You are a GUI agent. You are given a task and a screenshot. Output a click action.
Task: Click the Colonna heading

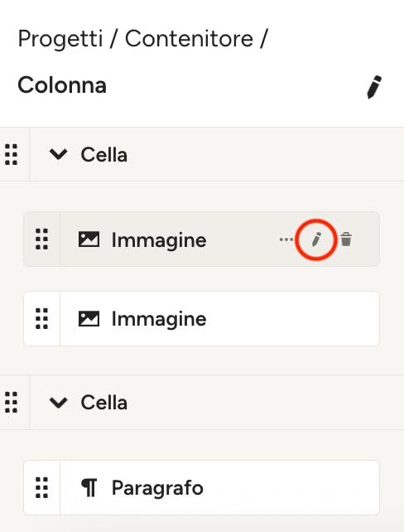(62, 85)
